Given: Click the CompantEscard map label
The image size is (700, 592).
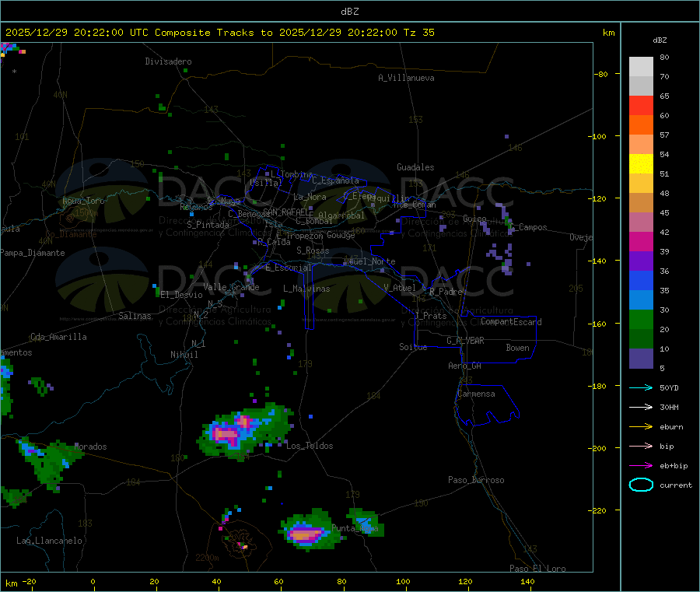Looking at the screenshot, I should [x=511, y=321].
